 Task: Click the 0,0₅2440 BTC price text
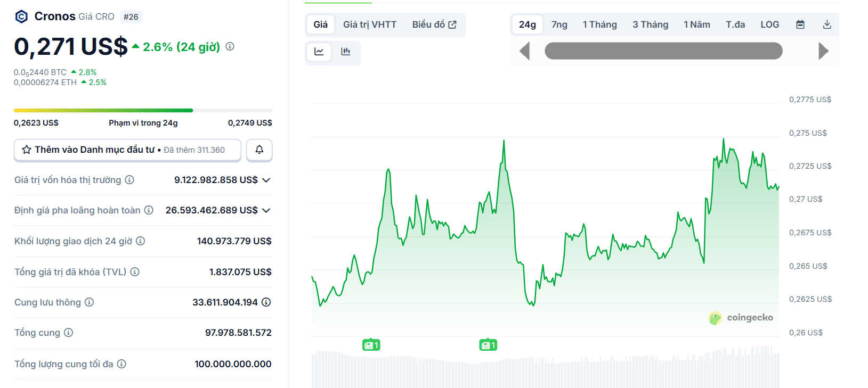40,72
